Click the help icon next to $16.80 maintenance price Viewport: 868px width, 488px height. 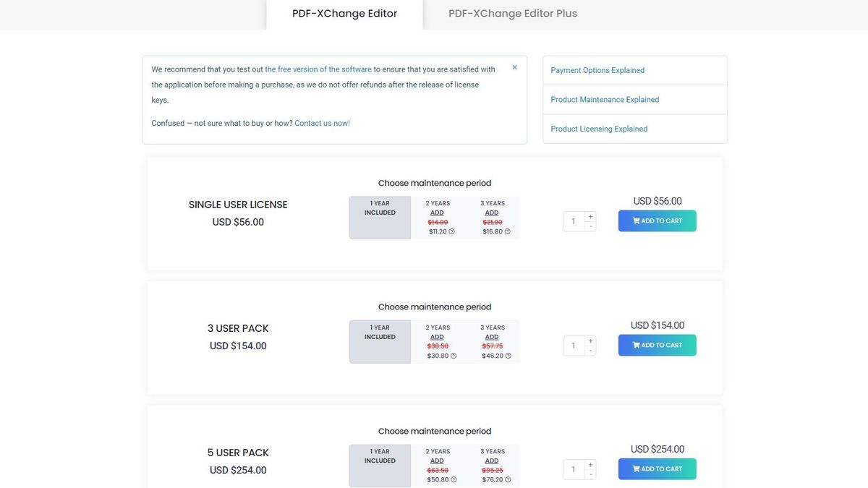tap(505, 232)
